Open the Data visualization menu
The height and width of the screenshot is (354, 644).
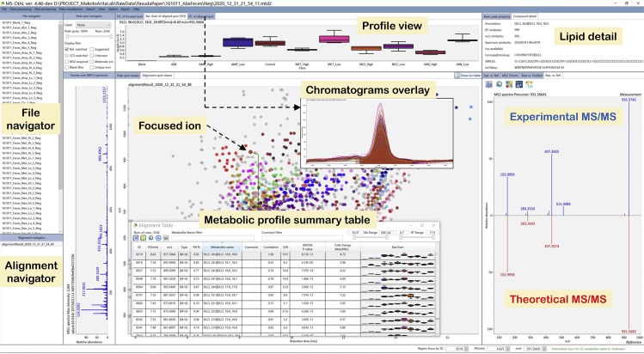pos(71,9)
